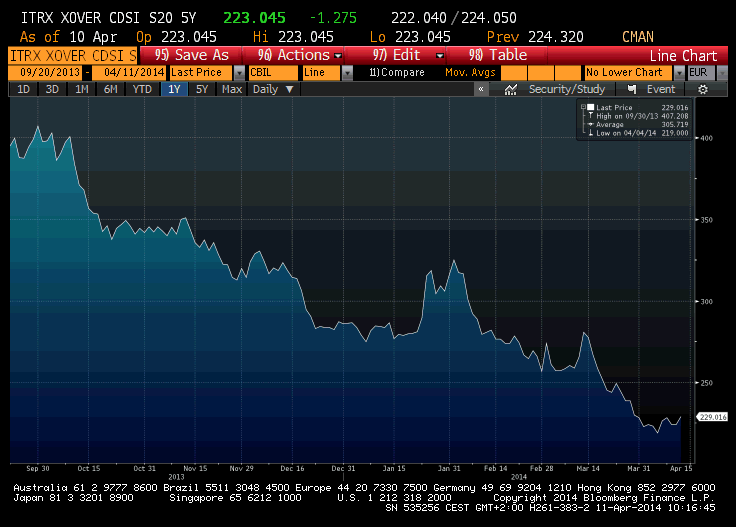
Task: Click the Mov. Avgs label
Action: (x=470, y=73)
